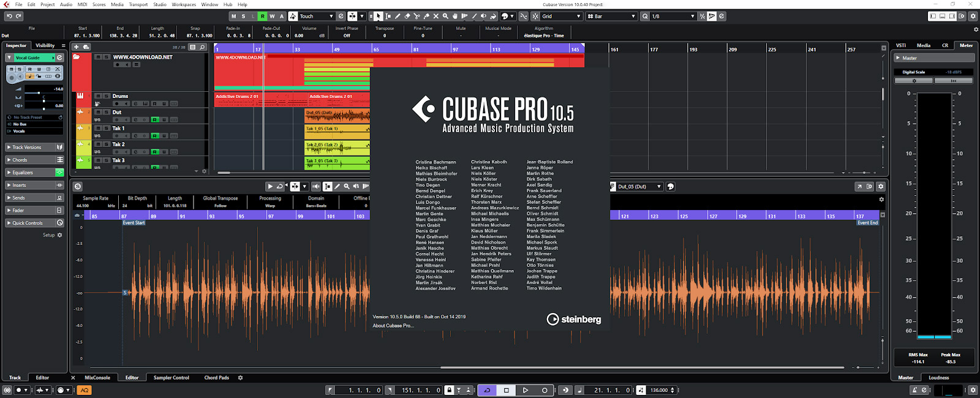The width and height of the screenshot is (980, 398).
Task: Mute the Drums track
Action: coord(97,96)
